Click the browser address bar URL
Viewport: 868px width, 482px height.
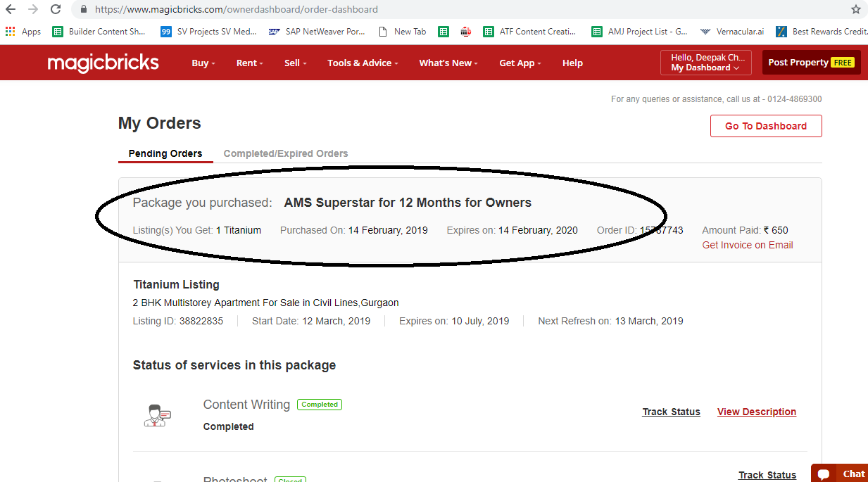point(237,10)
